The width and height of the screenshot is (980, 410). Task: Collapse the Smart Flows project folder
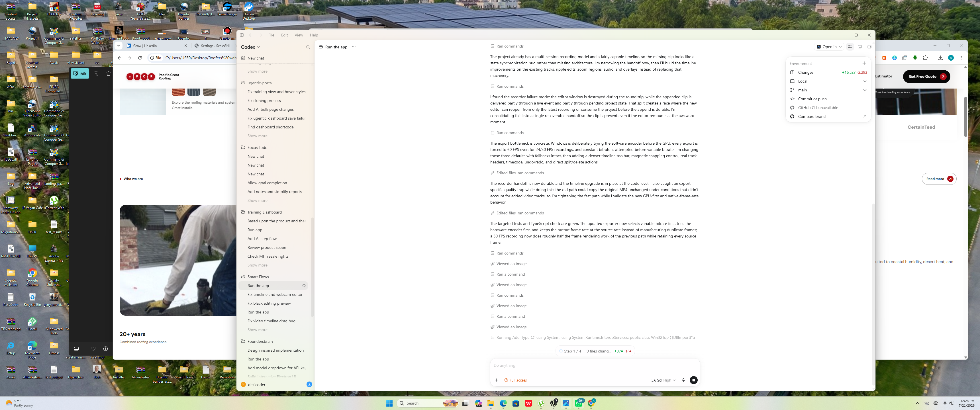pos(258,277)
